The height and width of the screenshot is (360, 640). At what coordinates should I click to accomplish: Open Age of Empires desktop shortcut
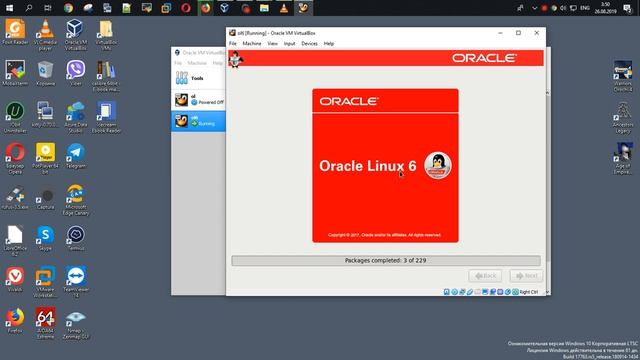623,158
